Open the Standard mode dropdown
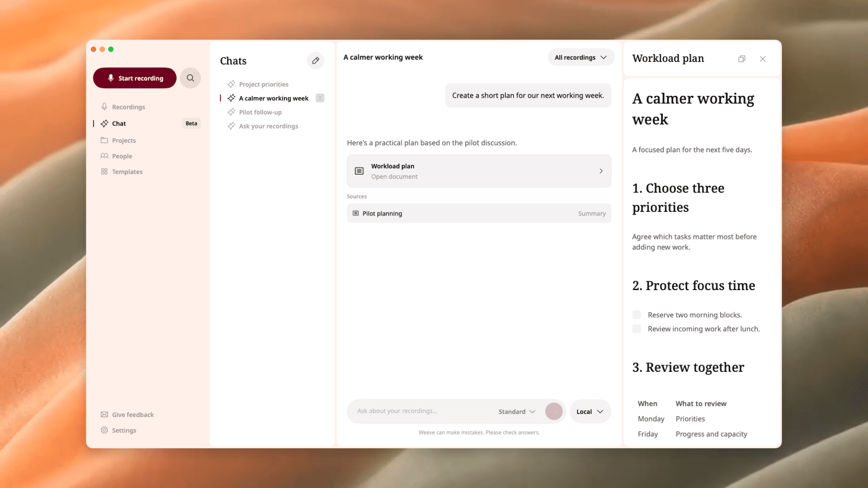Viewport: 868px width, 488px height. click(517, 411)
